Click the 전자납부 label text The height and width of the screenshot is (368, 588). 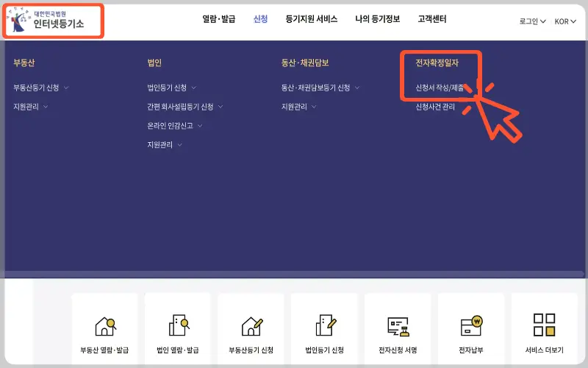pos(471,350)
